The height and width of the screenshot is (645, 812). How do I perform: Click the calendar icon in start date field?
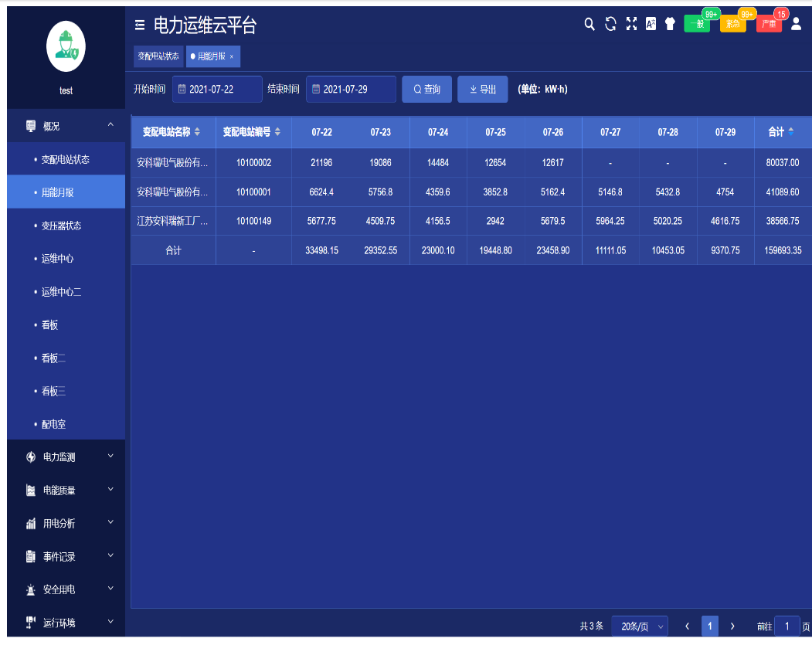182,90
